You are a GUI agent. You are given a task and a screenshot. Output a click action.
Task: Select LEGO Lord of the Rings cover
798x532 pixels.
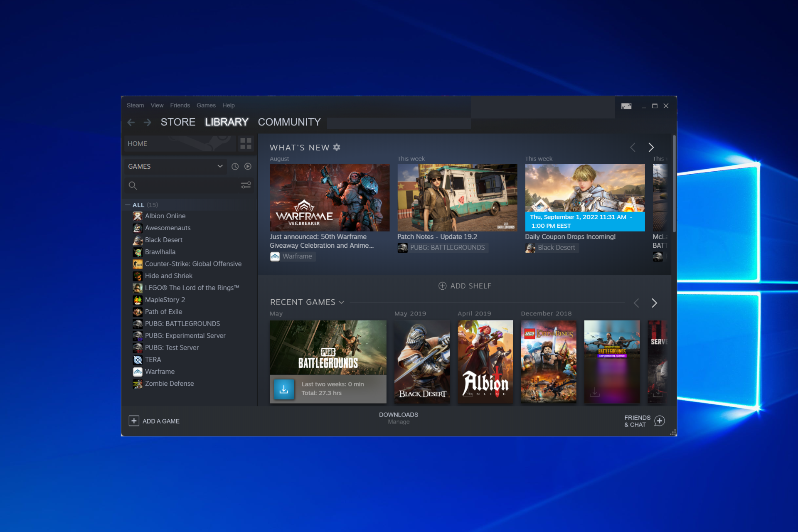(x=549, y=362)
